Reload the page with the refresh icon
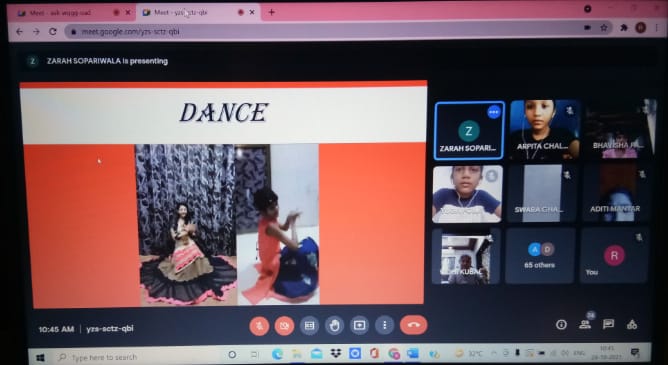The width and height of the screenshot is (668, 365). click(x=53, y=32)
